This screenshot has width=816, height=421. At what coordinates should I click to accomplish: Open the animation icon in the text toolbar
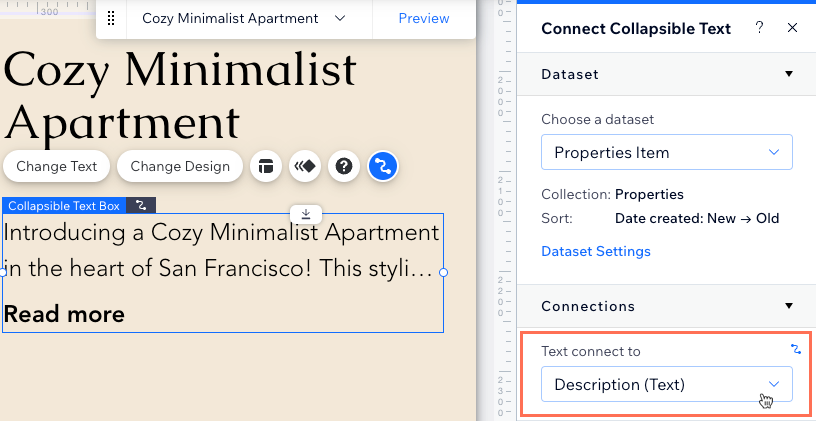305,167
